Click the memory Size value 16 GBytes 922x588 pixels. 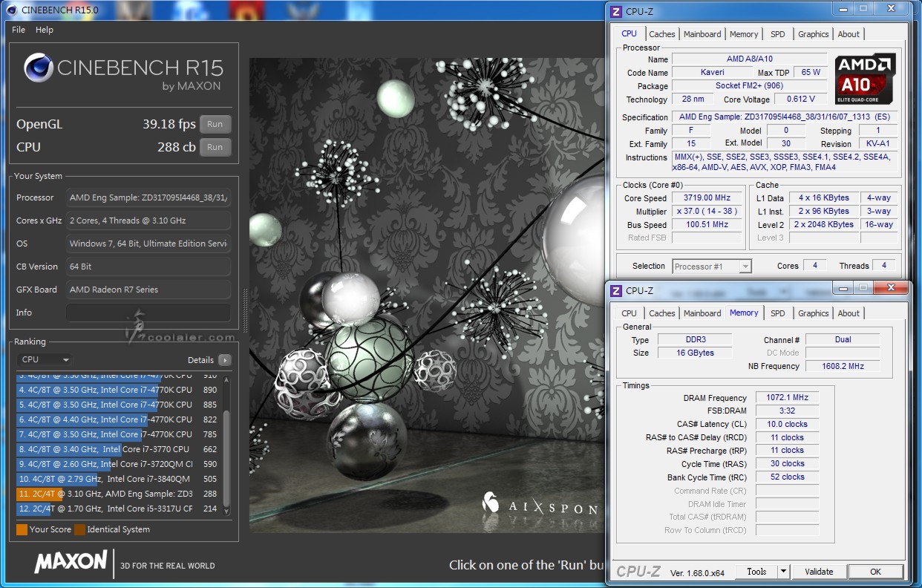[x=695, y=353]
